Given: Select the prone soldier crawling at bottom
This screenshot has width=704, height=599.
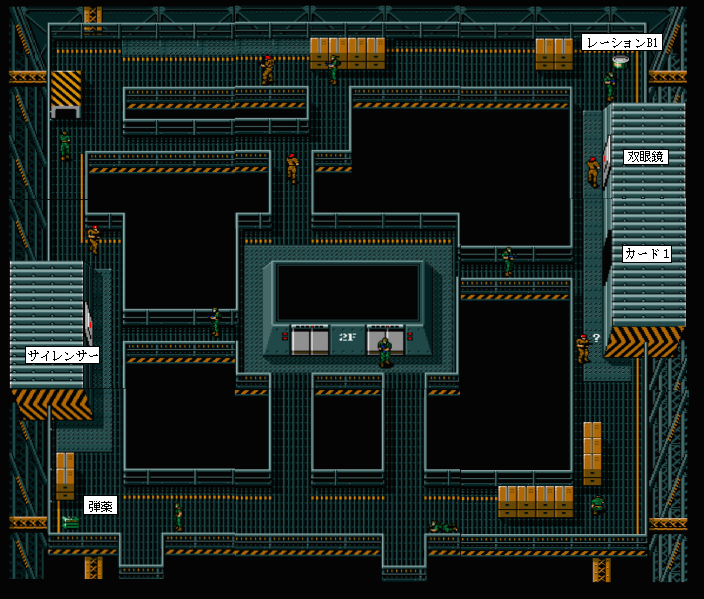Looking at the screenshot, I should 443,526.
